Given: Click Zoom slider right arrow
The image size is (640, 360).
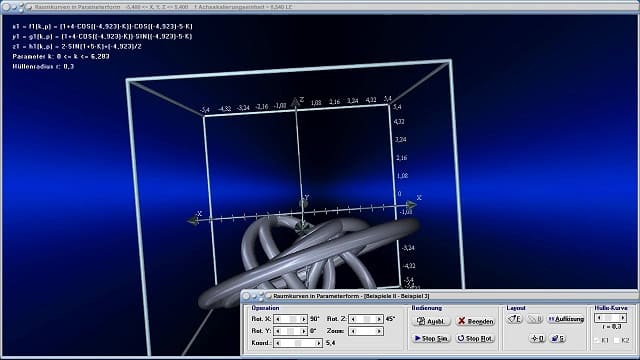Looking at the screenshot, I should point(379,331).
